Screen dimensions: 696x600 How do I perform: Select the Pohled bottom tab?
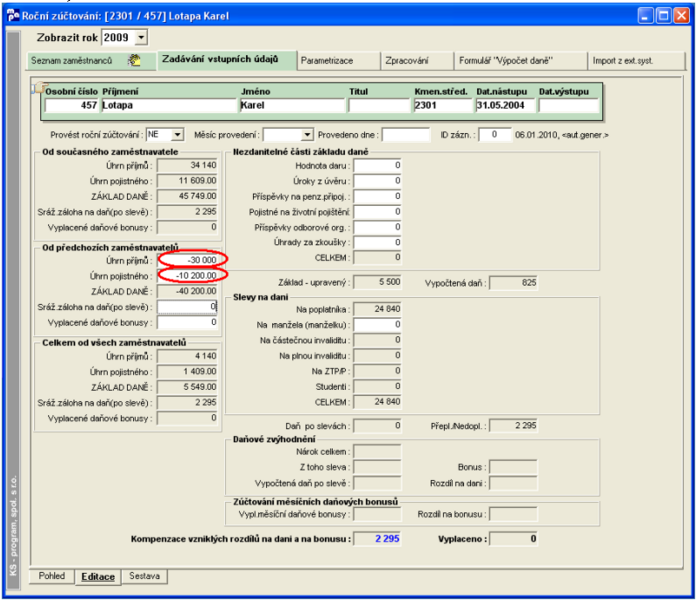tap(51, 576)
